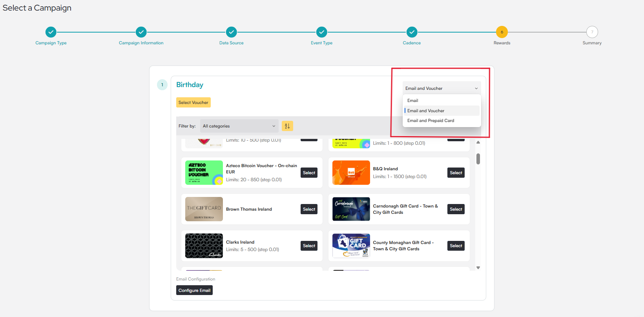644x317 pixels.
Task: Choose the Email option
Action: pos(441,100)
